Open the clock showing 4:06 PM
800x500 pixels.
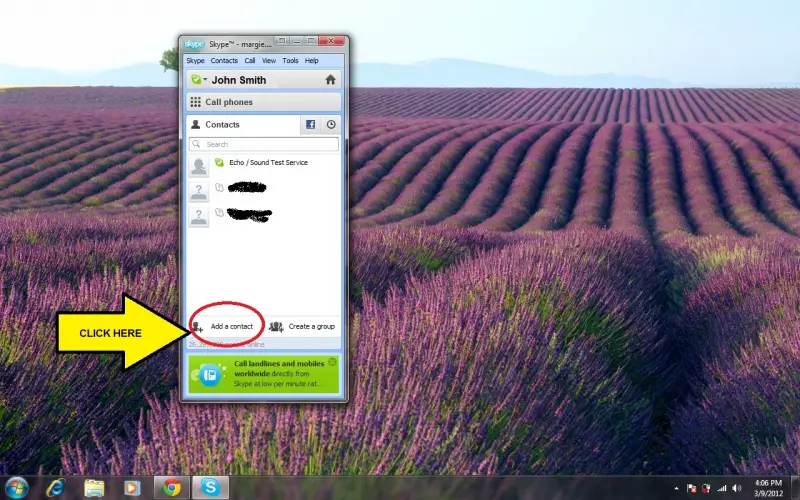(768, 488)
